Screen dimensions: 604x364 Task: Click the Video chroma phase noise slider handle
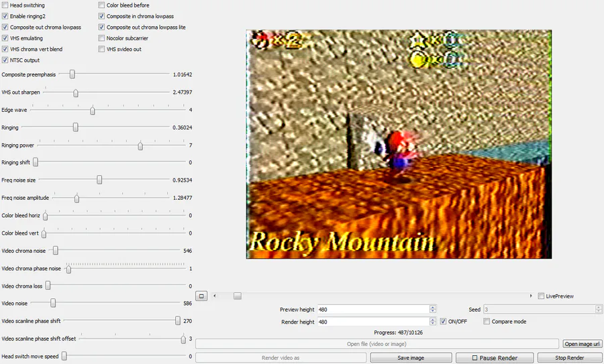(x=68, y=269)
